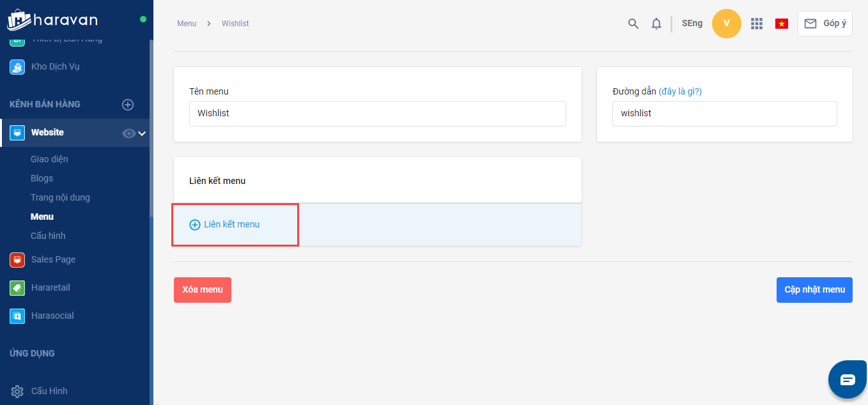Open Giao diện submenu item
Viewport: 868px width, 405px height.
49,159
